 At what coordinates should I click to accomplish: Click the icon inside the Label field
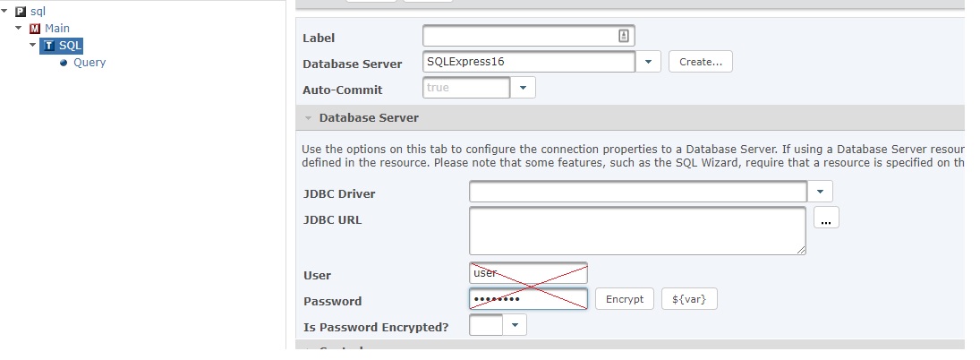pos(624,37)
